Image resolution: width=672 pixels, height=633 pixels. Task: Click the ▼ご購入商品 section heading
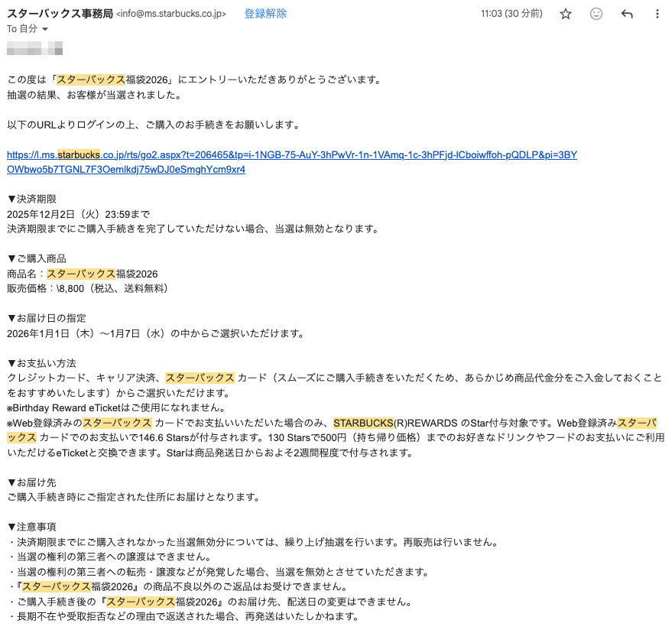click(36, 258)
